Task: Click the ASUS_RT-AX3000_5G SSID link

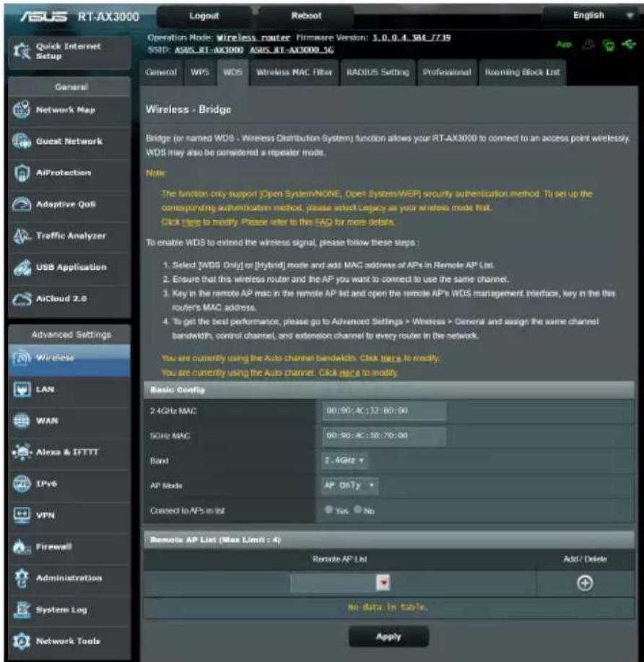Action: [292, 50]
